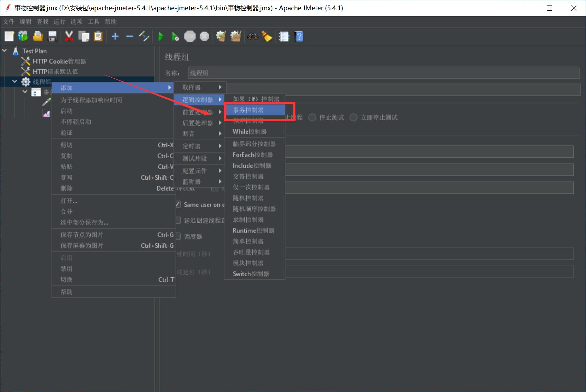
Task: Open the 选项 menu
Action: (x=77, y=22)
